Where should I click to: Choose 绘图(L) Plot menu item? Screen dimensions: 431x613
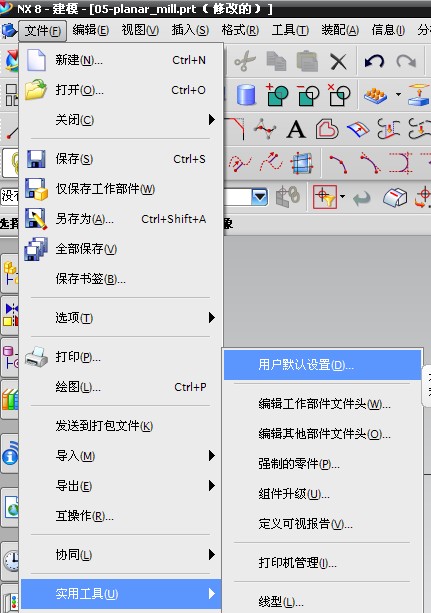tap(120, 387)
